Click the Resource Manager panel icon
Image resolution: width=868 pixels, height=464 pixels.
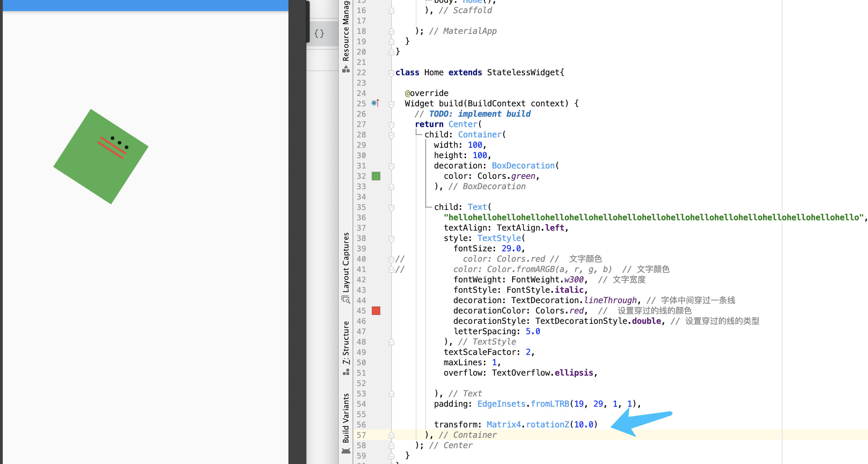[x=346, y=69]
